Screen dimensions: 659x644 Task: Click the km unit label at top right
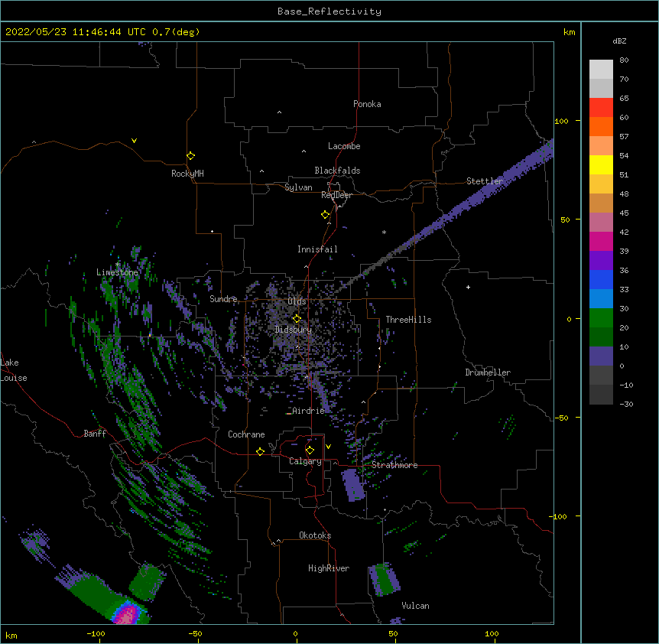point(570,32)
